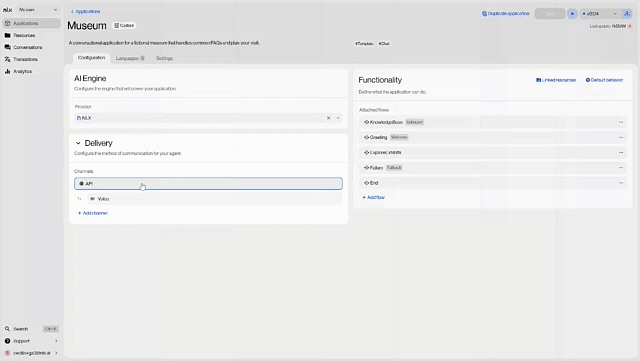This screenshot has height=361, width=640.
Task: Open Linked resources
Action: [556, 80]
